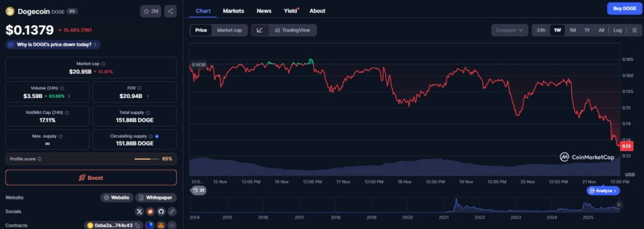Switch to the Yield tab
The width and height of the screenshot is (644, 229).
[291, 11]
